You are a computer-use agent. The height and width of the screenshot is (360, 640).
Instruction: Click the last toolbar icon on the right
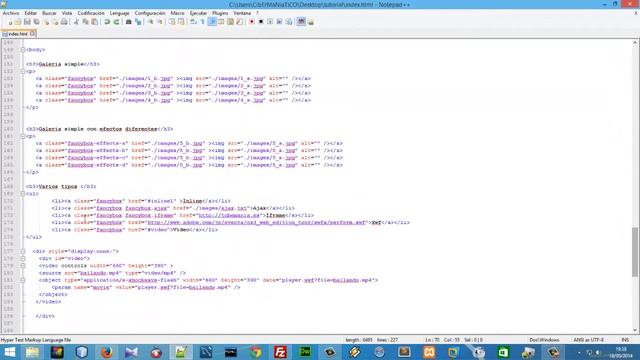(311, 22)
